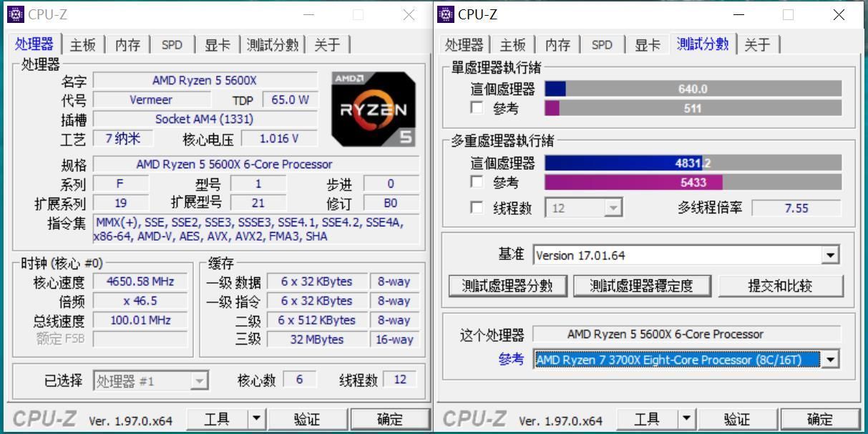Click the CPU-Z icon in left title bar
Image resolution: width=868 pixels, height=434 pixels.
(16, 14)
